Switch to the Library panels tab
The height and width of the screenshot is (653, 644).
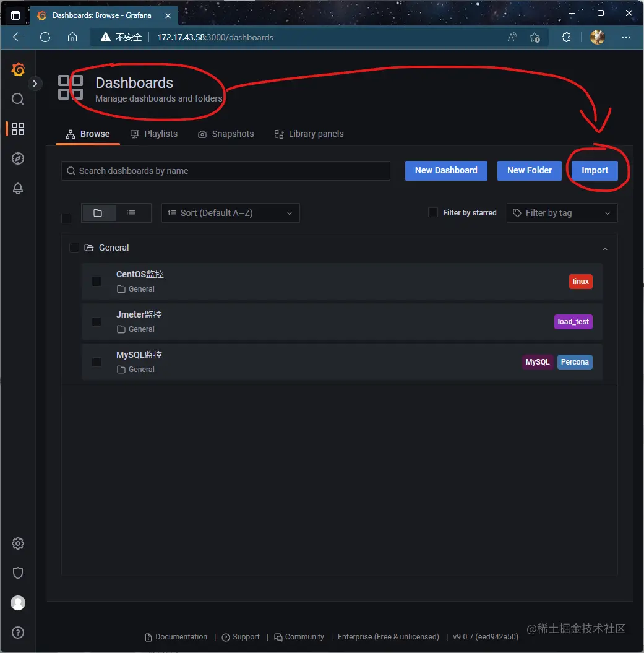pyautogui.click(x=309, y=134)
